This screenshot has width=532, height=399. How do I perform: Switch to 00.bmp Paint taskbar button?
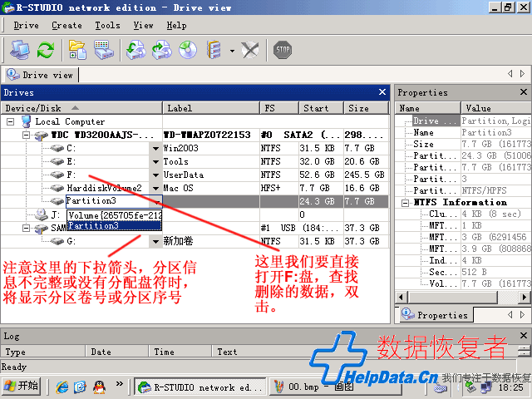pos(336,387)
